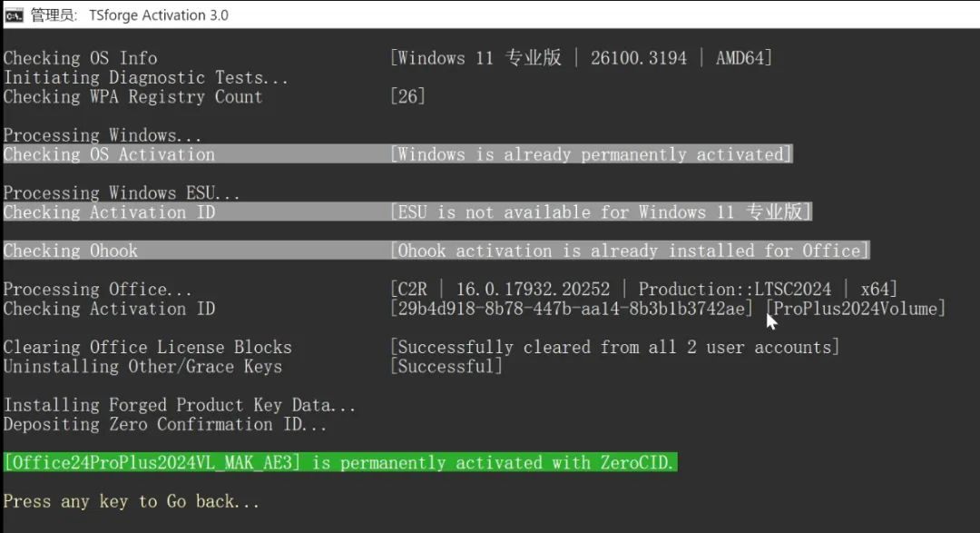Click the ESU is not available status text
The width and height of the screenshot is (980, 533).
coord(601,212)
